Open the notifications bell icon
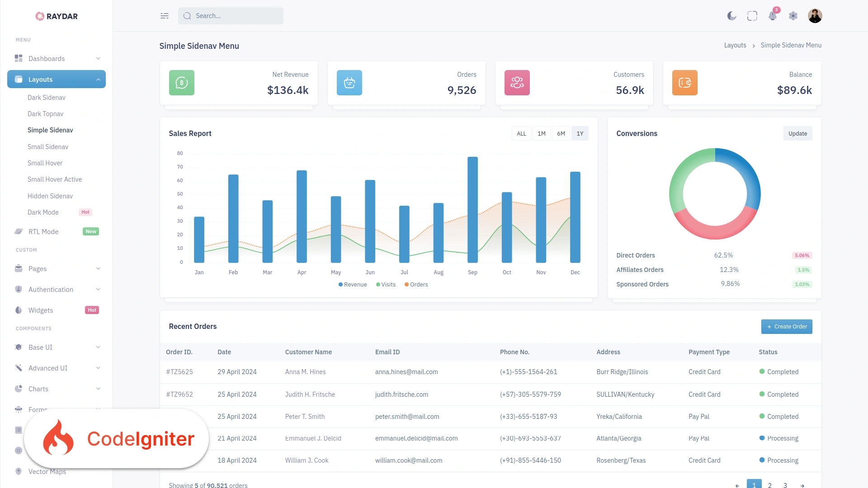868x488 pixels. 773,16
